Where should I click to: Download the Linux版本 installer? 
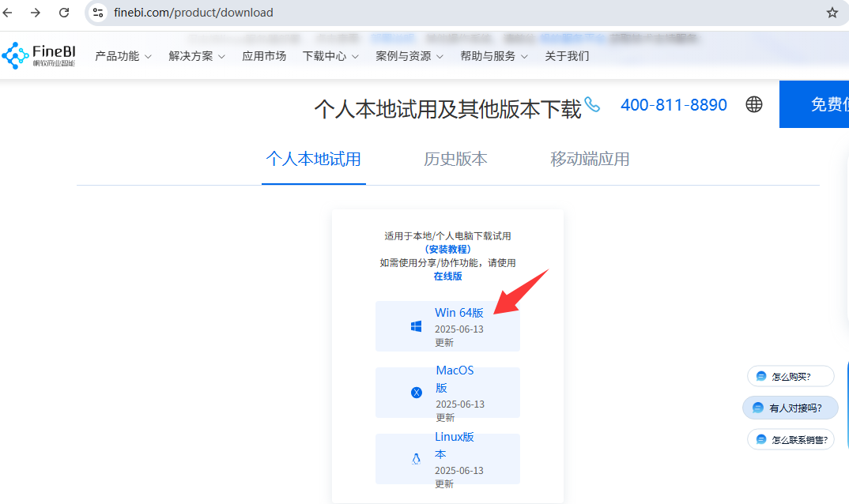(x=447, y=459)
